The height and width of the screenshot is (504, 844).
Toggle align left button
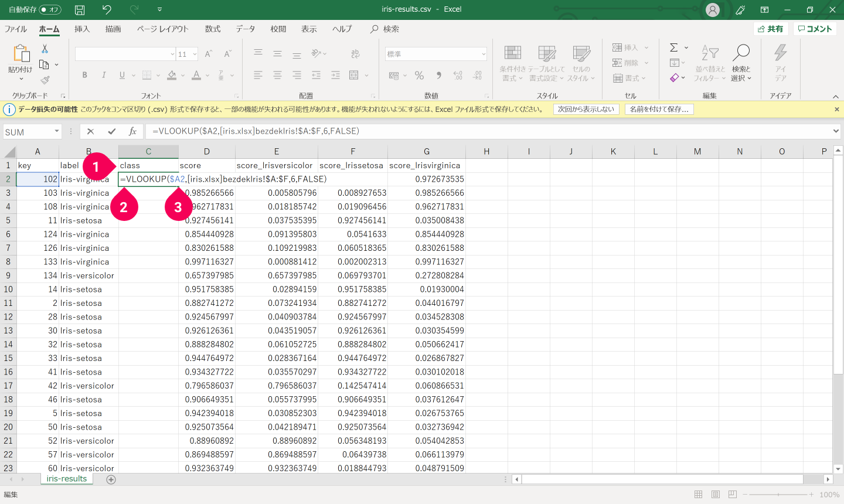click(x=258, y=75)
